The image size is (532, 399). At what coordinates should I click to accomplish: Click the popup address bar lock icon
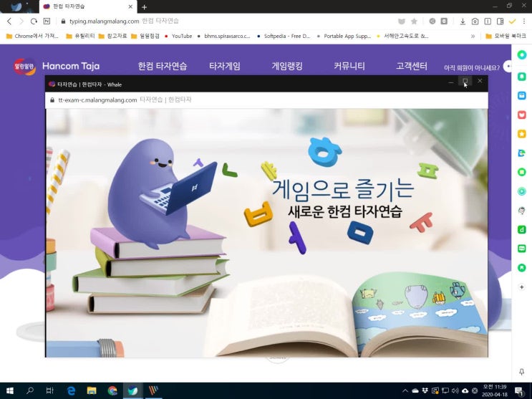coord(52,100)
